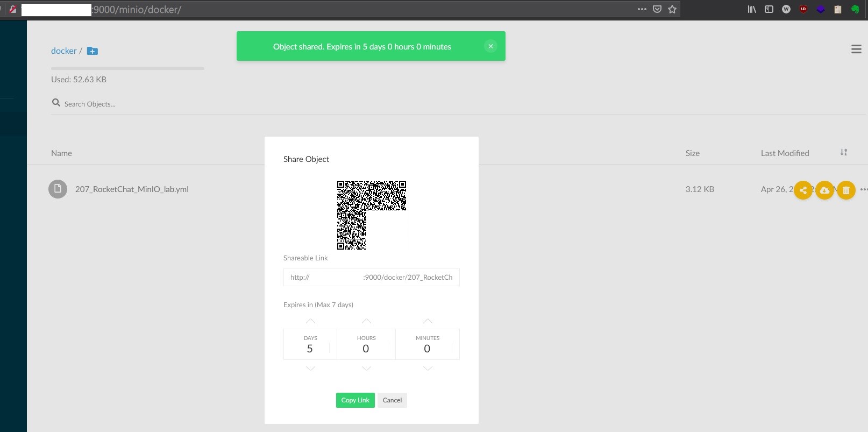Click the yellow trash delete icon
Viewport: 868px width, 432px height.
(x=846, y=190)
